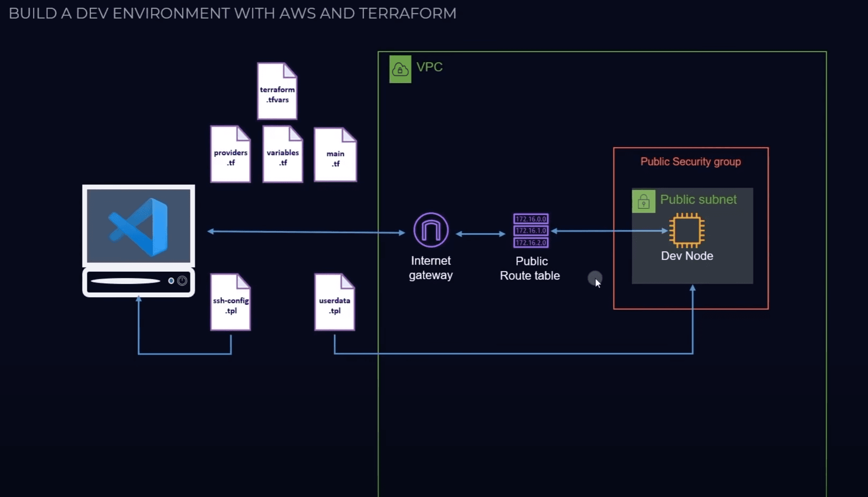Click the terraform.tfvars file icon
Viewport: 868px width, 497px height.
pyautogui.click(x=277, y=91)
